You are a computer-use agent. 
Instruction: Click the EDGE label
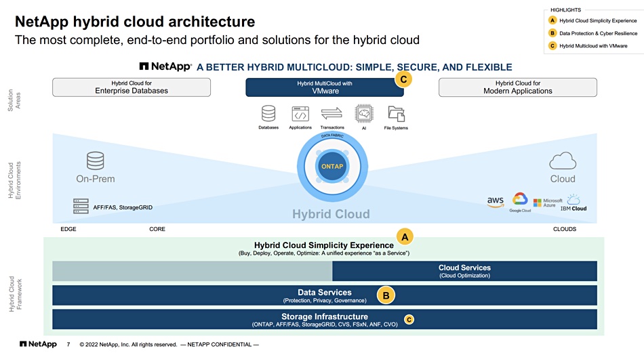click(x=68, y=229)
